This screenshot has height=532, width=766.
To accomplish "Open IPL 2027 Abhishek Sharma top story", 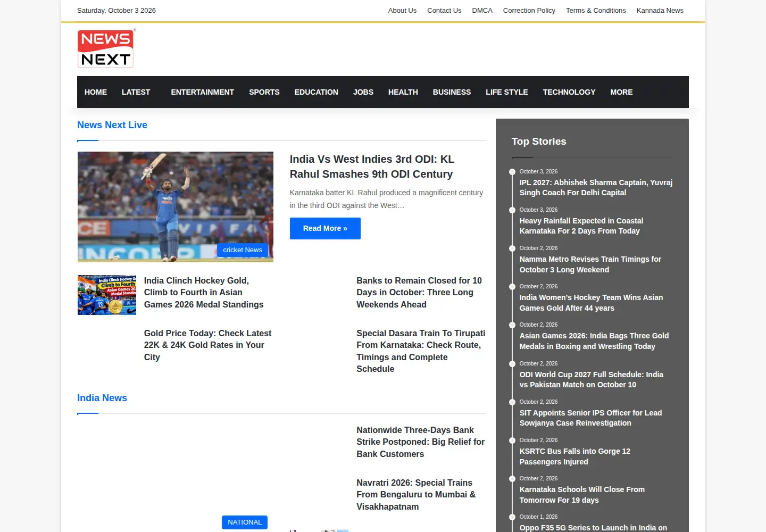I will coord(596,187).
